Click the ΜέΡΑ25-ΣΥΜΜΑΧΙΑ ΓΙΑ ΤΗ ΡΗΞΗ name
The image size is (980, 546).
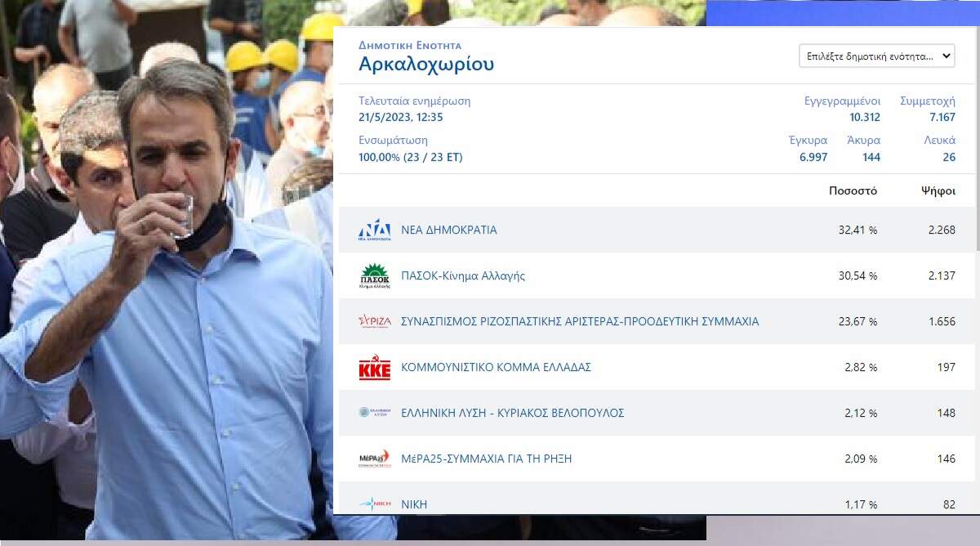click(486, 459)
